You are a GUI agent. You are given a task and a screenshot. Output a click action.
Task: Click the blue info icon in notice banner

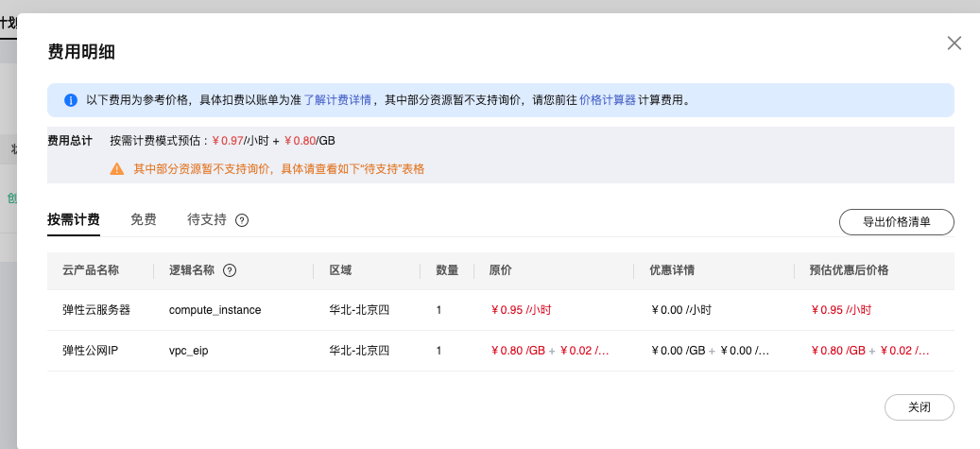[x=71, y=100]
